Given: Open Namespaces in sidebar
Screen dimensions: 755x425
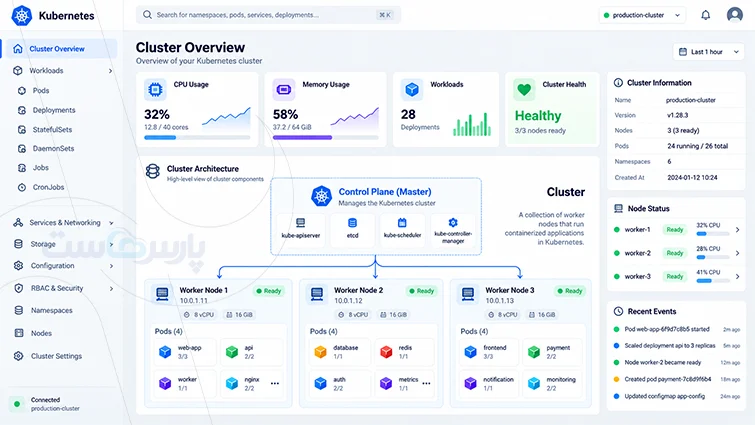Looking at the screenshot, I should click(x=52, y=310).
